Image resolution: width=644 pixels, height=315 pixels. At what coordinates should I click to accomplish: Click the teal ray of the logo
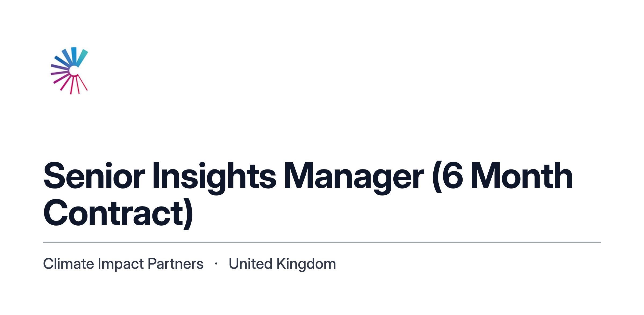83,57
